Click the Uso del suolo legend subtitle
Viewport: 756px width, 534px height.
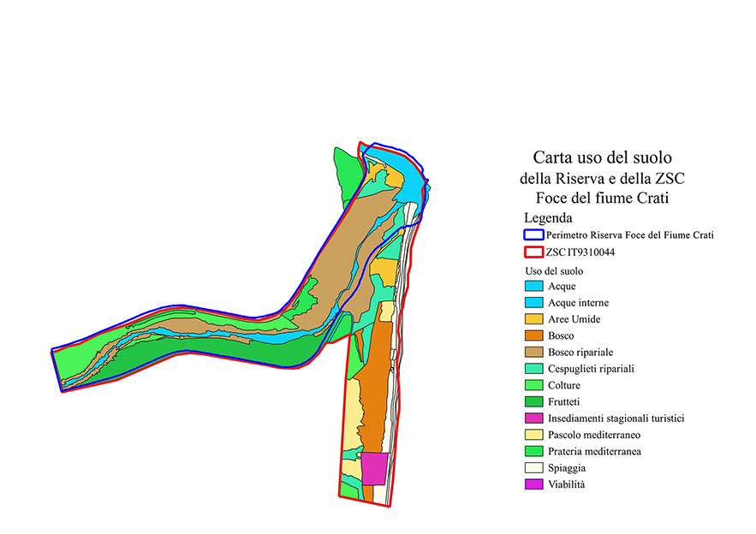pos(554,270)
